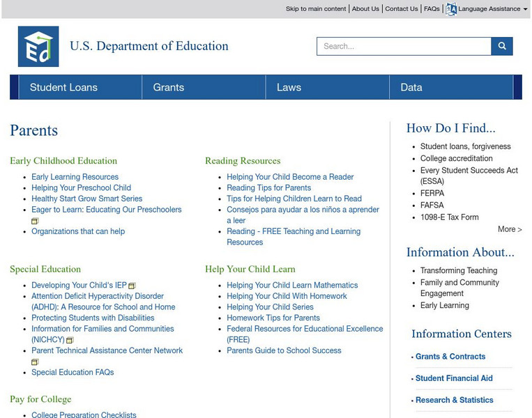This screenshot has width=532, height=418.
Task: Open the Contact Us link
Action: pyautogui.click(x=402, y=9)
